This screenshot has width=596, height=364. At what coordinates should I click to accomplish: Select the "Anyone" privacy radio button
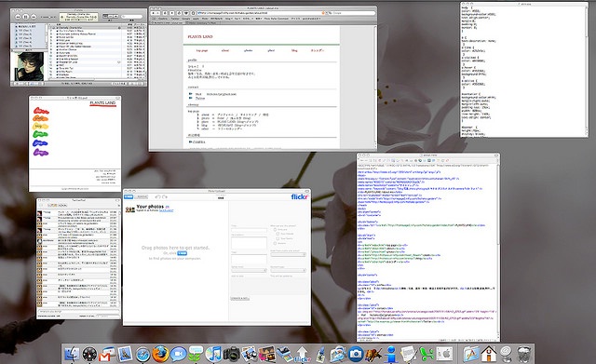click(275, 243)
